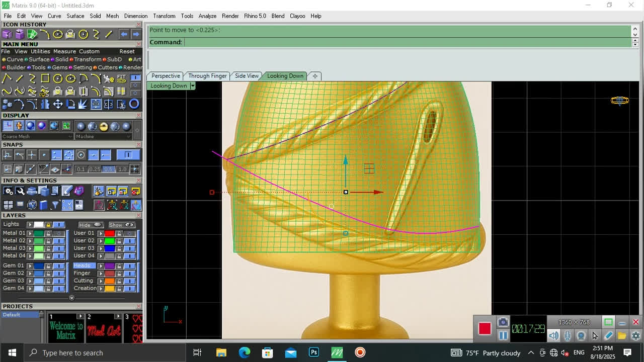
Task: Pause the screen recording
Action: pos(503,335)
